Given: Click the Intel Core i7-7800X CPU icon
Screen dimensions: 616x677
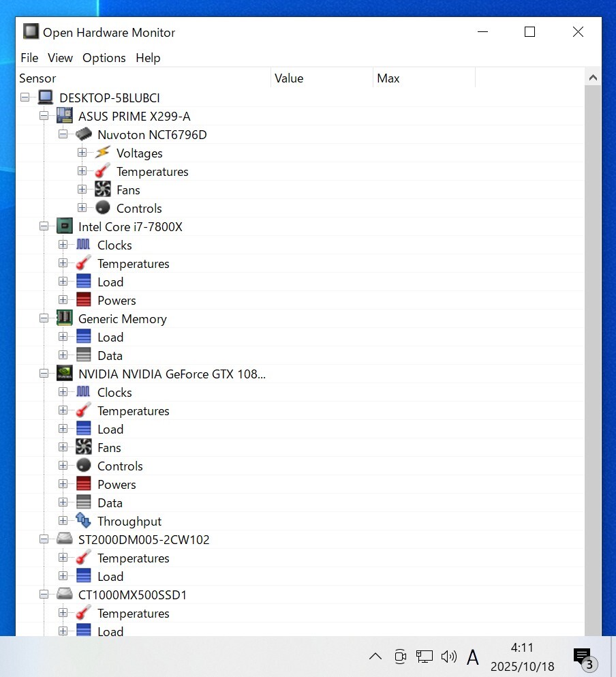Looking at the screenshot, I should [x=64, y=226].
